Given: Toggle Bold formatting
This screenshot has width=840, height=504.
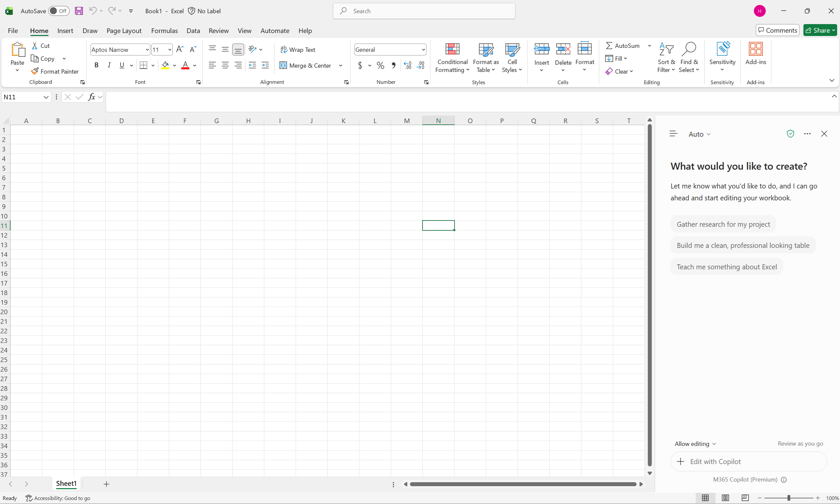Looking at the screenshot, I should pos(96,65).
